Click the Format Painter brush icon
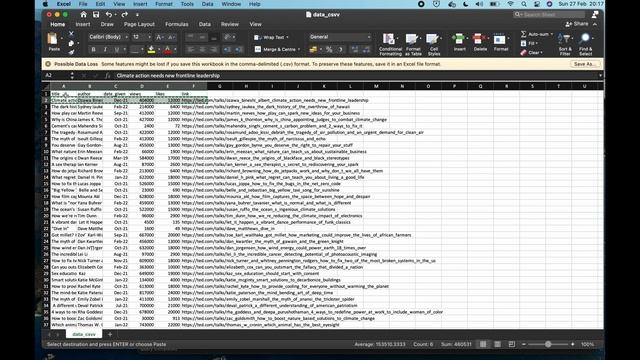The width and height of the screenshot is (640, 360). [x=71, y=52]
